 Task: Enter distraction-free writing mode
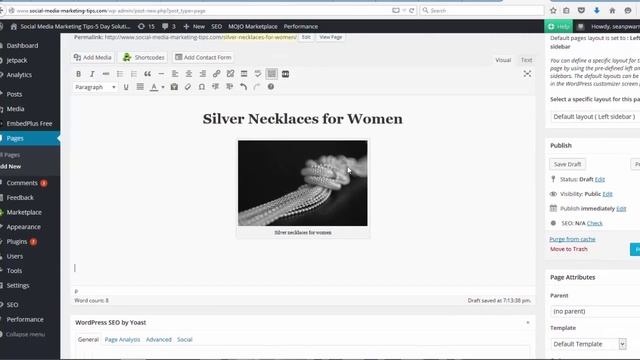tap(527, 74)
